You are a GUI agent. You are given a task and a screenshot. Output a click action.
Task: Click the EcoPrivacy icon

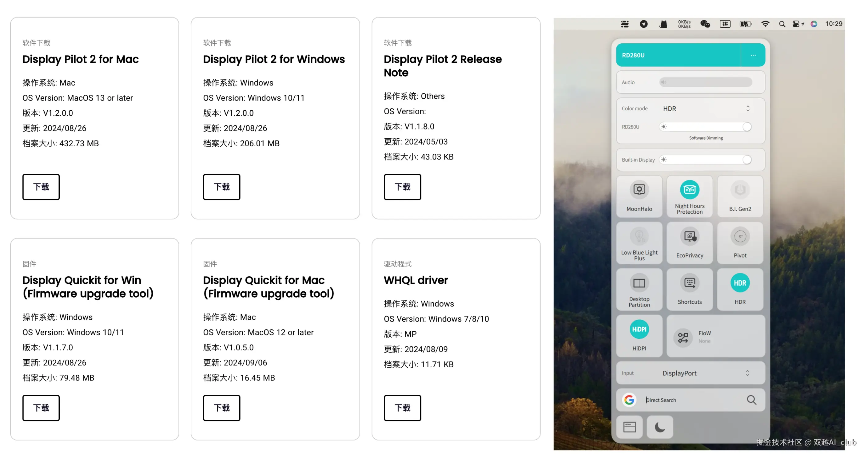point(689,236)
